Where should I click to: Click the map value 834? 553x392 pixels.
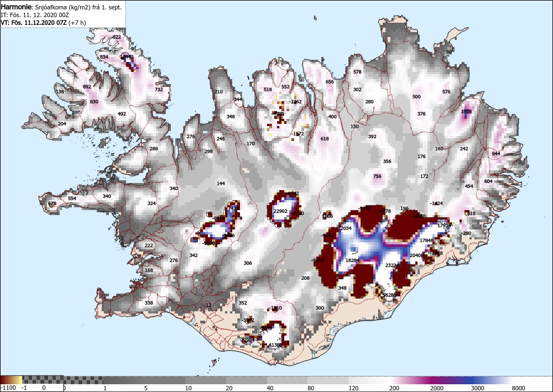104,57
